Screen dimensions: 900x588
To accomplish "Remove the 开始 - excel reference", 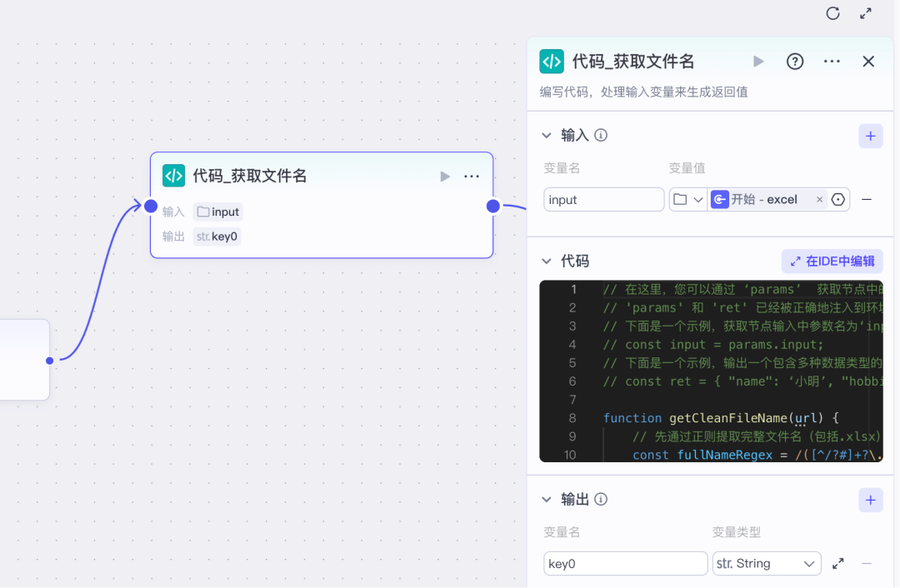I will [x=820, y=200].
